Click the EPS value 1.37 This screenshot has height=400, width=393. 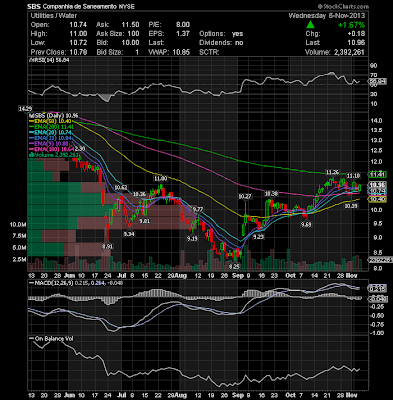[x=183, y=34]
